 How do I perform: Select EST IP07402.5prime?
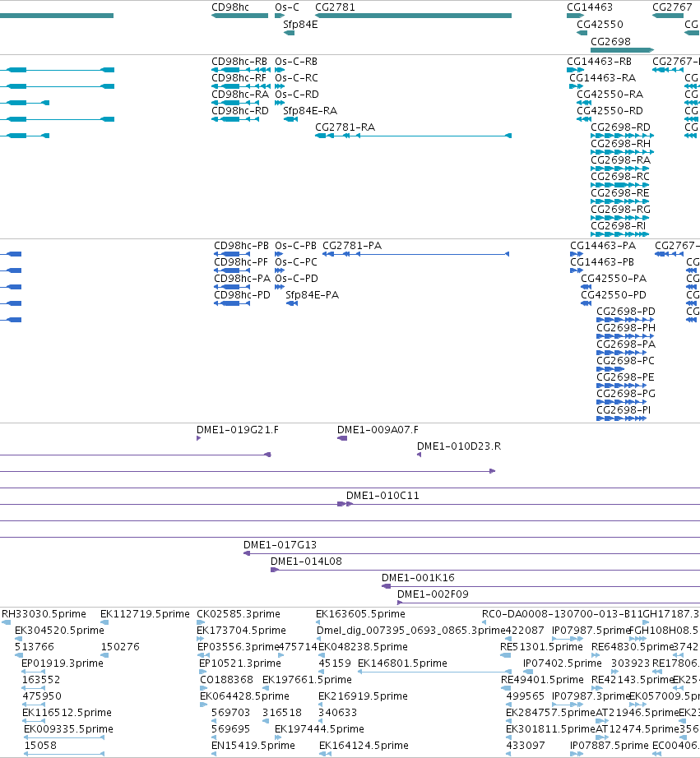562,663
